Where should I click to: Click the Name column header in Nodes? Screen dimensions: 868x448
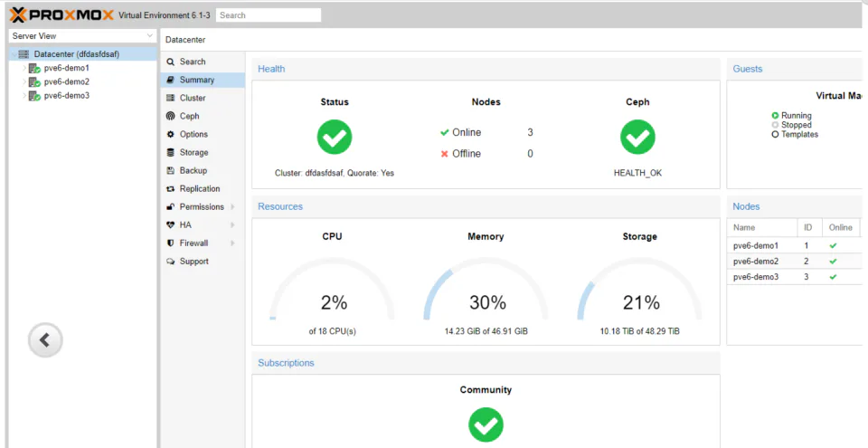pos(761,228)
